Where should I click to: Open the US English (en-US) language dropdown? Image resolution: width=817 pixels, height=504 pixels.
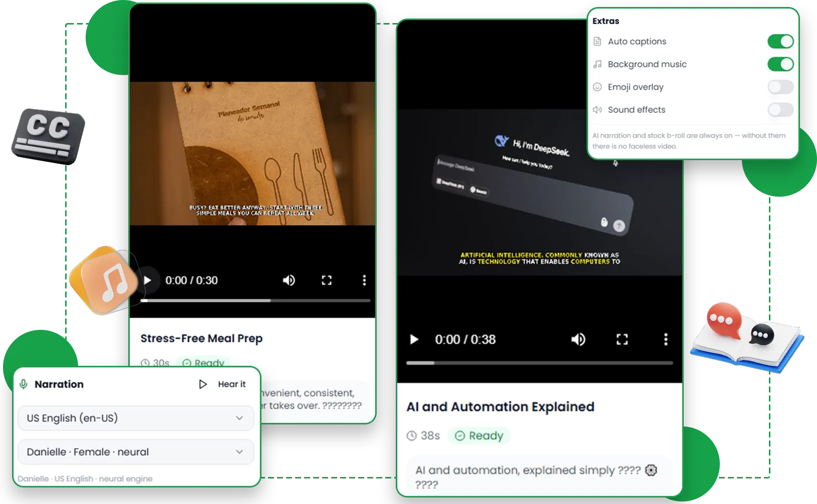click(136, 418)
